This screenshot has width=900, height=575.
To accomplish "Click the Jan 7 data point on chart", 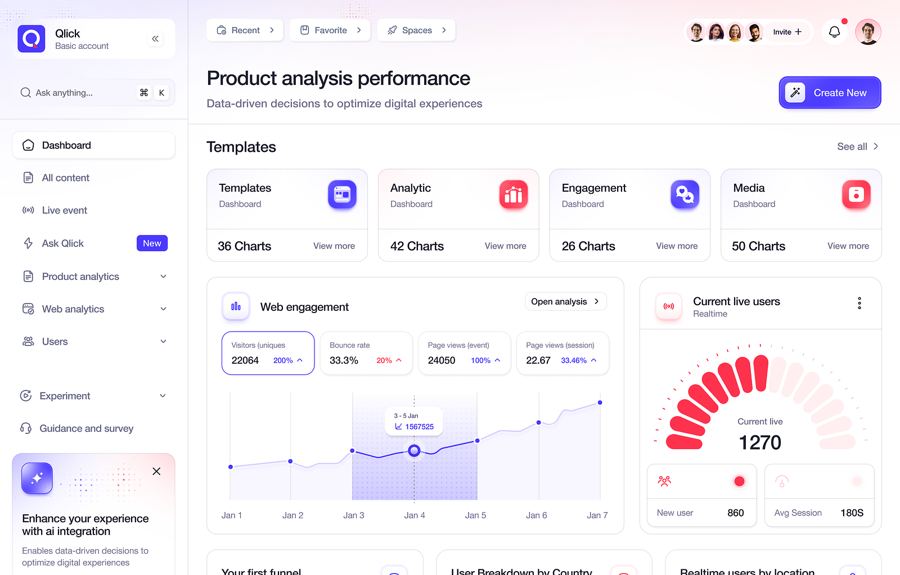I will point(600,402).
